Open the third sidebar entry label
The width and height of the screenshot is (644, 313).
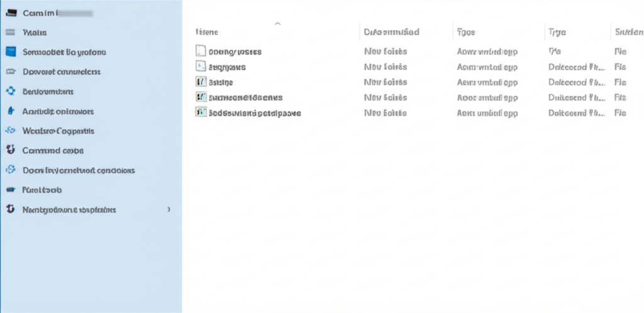coord(65,52)
